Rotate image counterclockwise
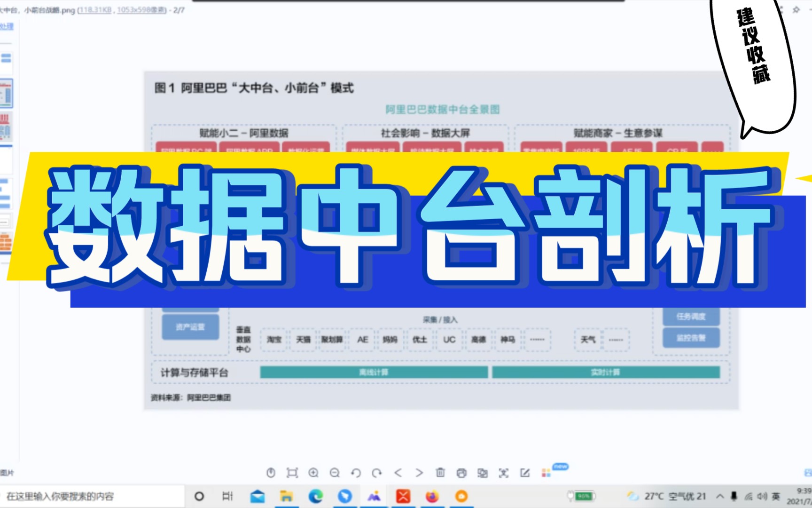The image size is (812, 508). click(x=356, y=473)
